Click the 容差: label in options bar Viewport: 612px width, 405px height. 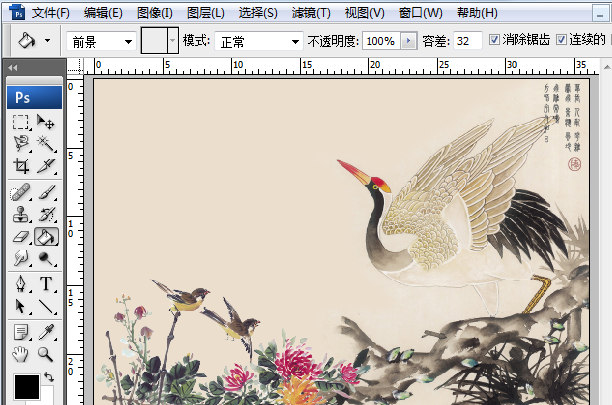click(436, 41)
